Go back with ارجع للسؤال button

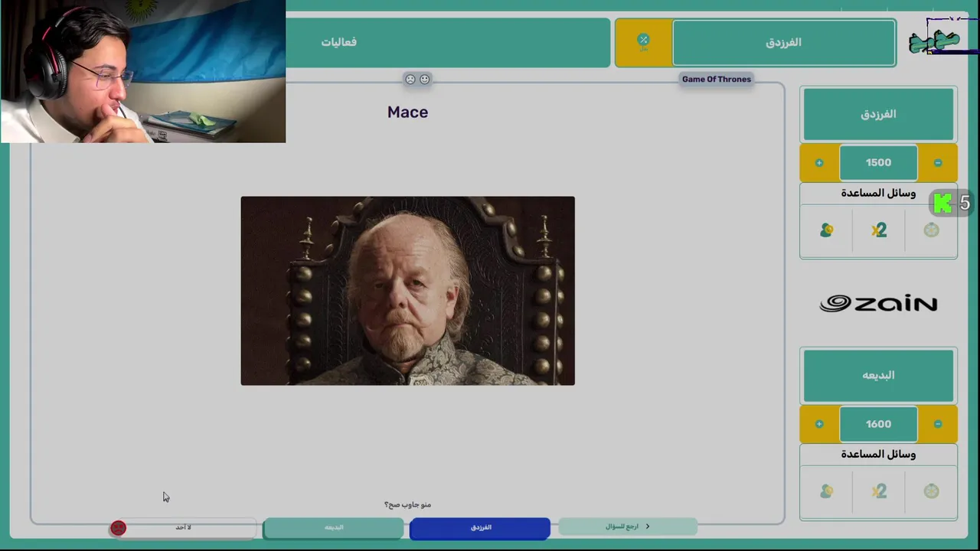click(x=628, y=527)
